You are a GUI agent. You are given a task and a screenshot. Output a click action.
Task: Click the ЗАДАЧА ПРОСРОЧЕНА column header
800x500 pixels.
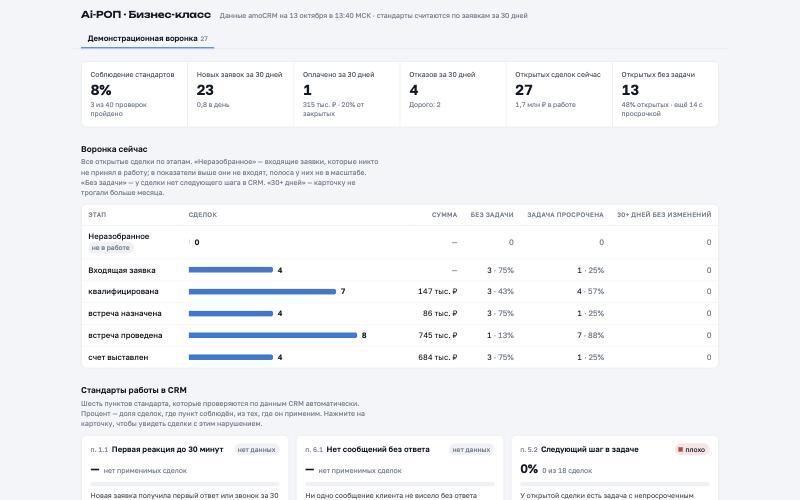565,215
